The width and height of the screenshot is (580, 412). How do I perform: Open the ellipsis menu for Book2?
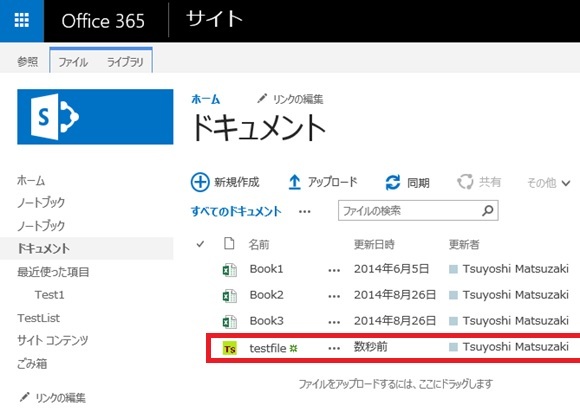(334, 296)
